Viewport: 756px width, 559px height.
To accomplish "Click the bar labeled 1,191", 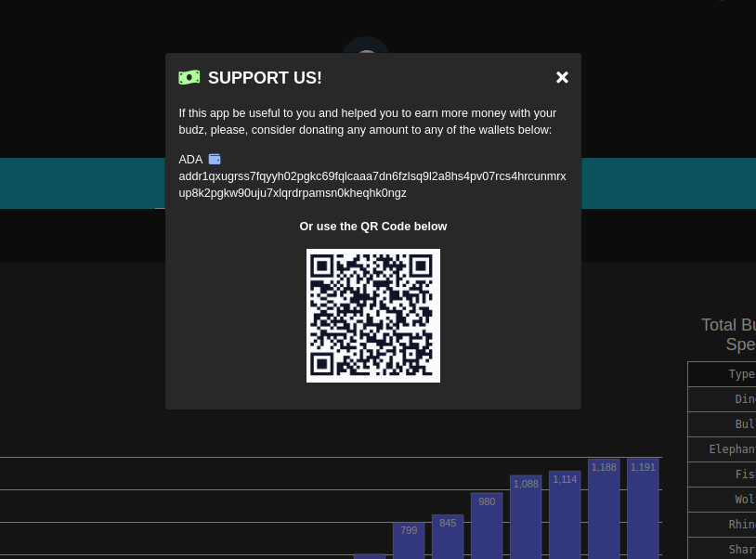I will coord(644,509).
